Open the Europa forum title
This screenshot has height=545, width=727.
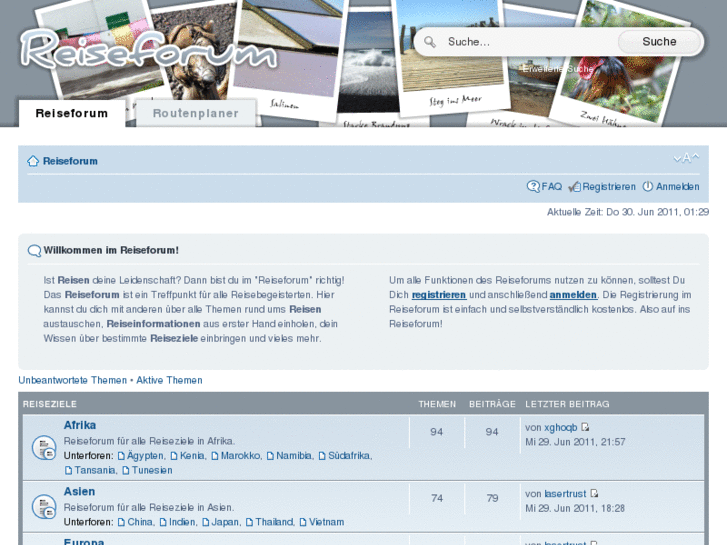84,541
